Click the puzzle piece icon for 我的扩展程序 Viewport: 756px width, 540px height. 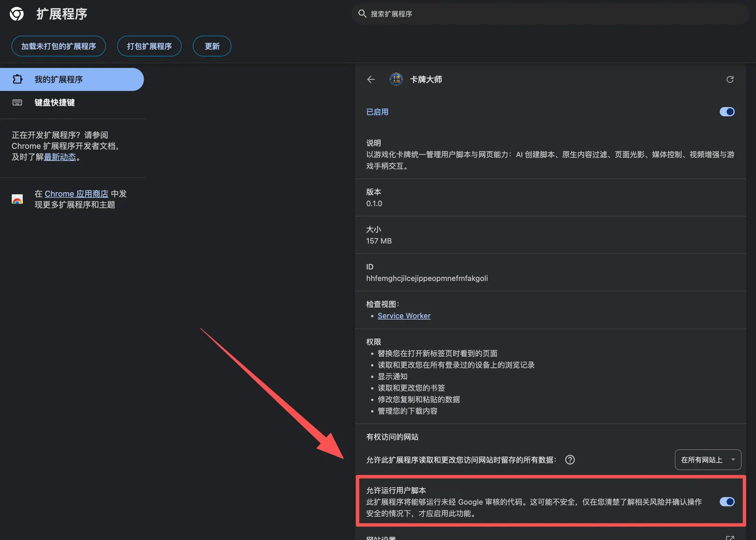(17, 79)
